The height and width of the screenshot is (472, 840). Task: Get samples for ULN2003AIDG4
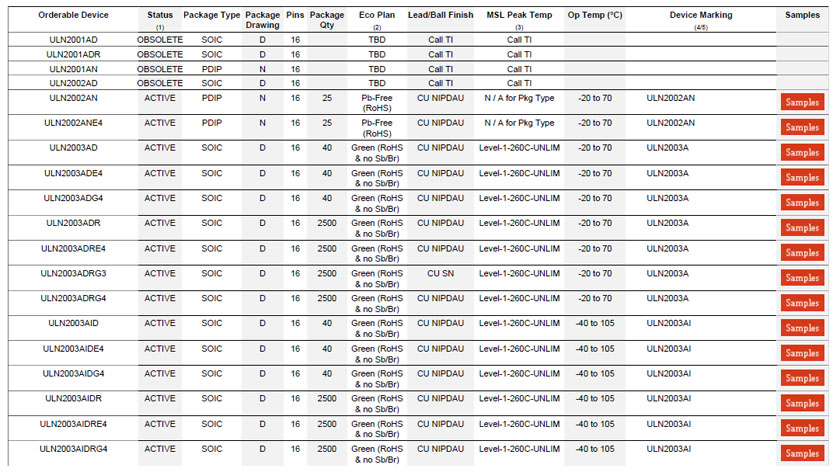[x=802, y=378]
